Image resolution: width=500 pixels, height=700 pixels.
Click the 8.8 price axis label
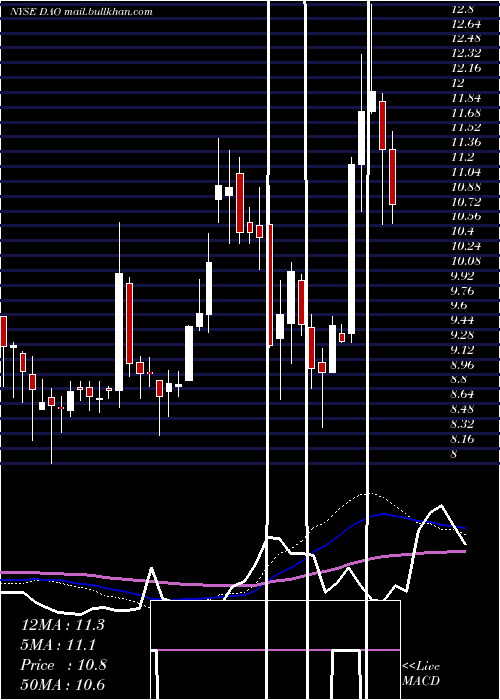point(459,379)
